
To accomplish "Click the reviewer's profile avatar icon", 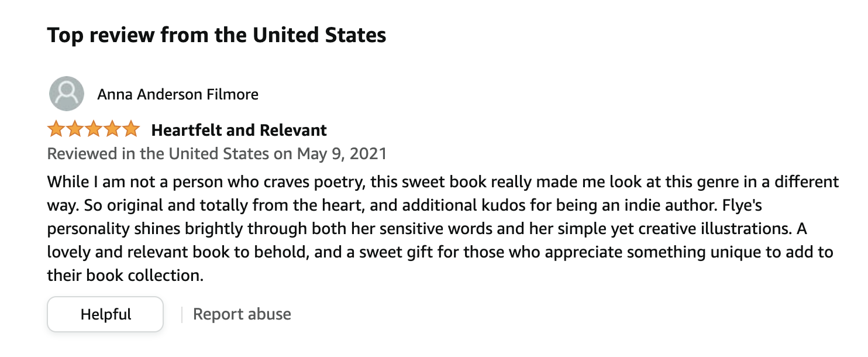I will [x=67, y=94].
